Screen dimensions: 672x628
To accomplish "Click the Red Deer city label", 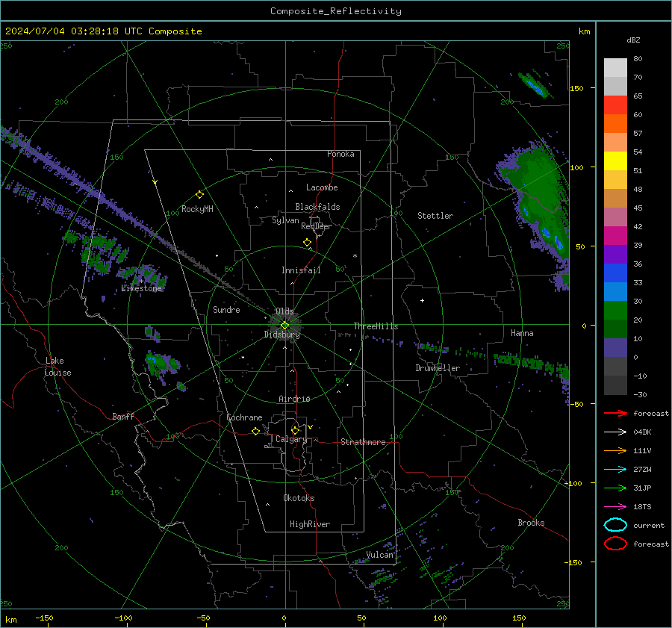I will (x=317, y=226).
